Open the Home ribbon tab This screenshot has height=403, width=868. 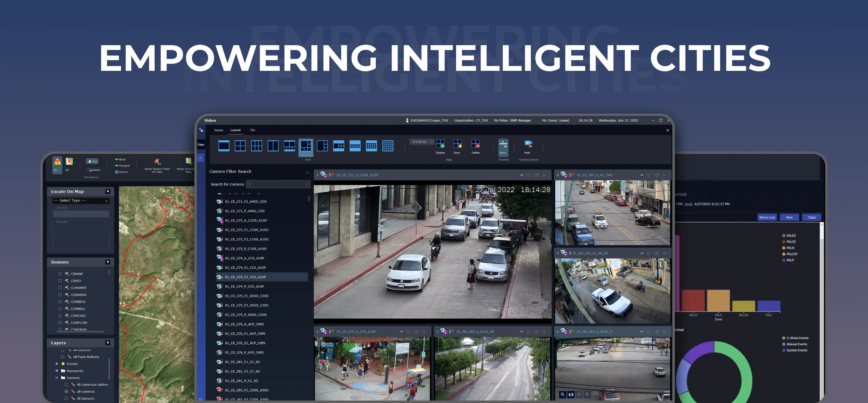pyautogui.click(x=219, y=130)
